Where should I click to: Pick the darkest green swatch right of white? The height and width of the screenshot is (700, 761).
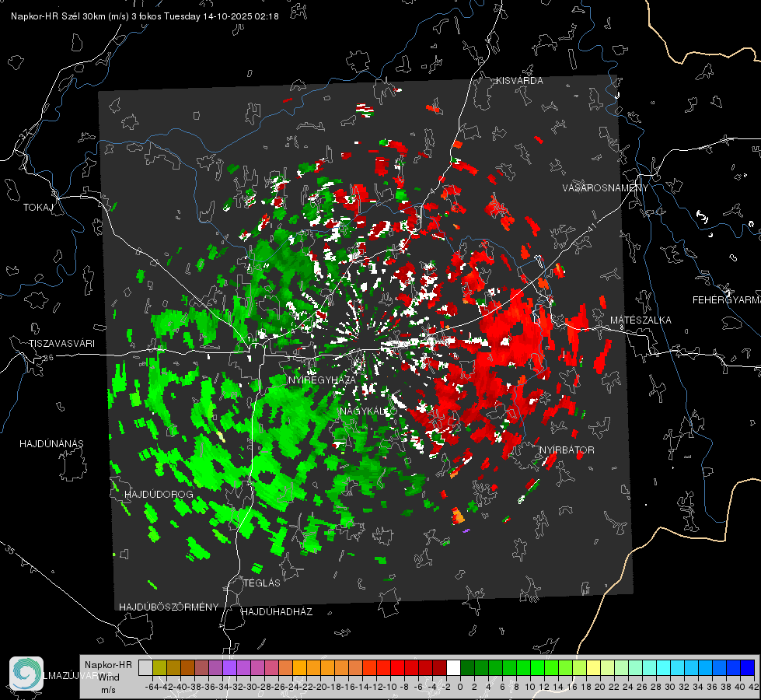pos(467,667)
